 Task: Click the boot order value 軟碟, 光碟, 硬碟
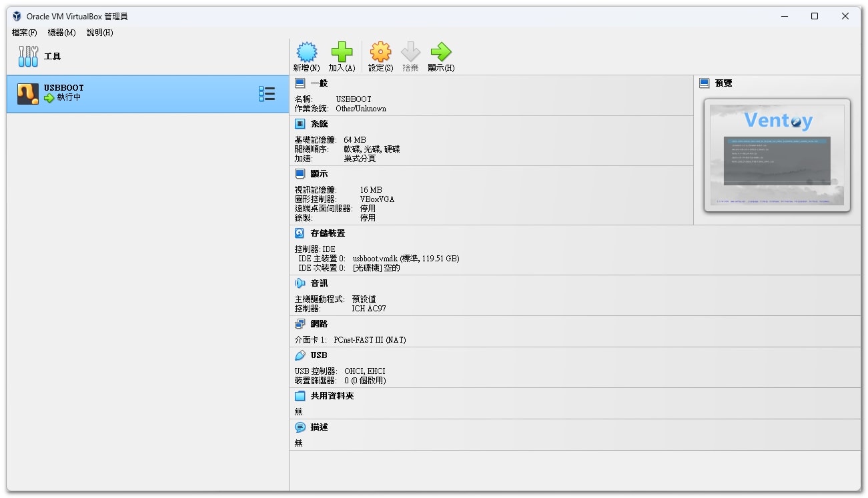pos(372,149)
